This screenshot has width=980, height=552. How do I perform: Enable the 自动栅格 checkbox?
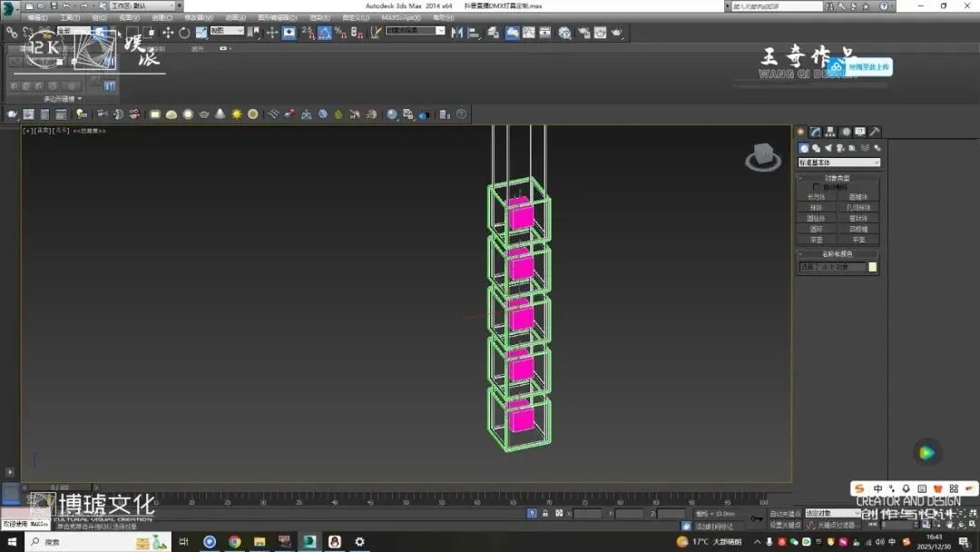pyautogui.click(x=816, y=187)
